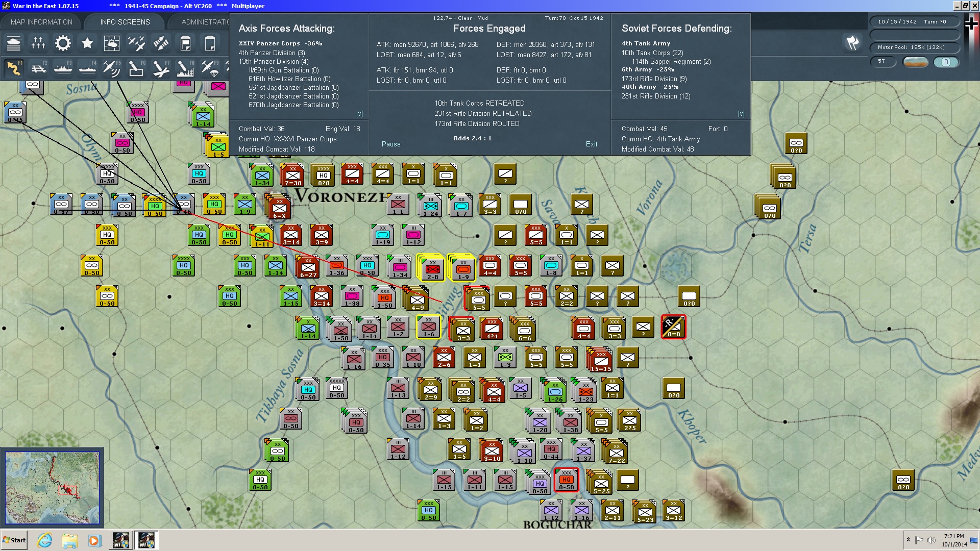This screenshot has height=551, width=980.
Task: Open the weather map screen
Action: click(x=112, y=43)
